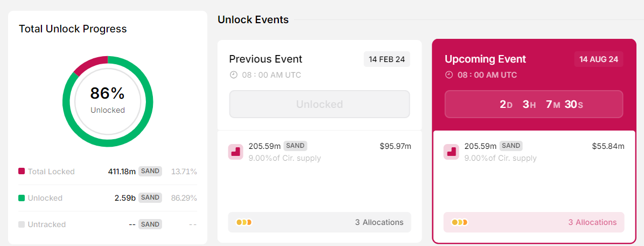Click the green Unlocked legend square

(x=22, y=198)
